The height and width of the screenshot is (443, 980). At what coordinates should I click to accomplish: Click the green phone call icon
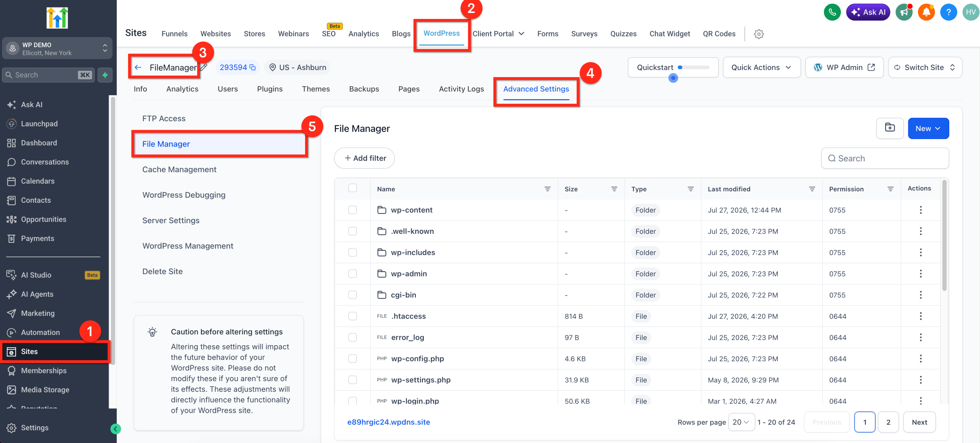click(832, 12)
